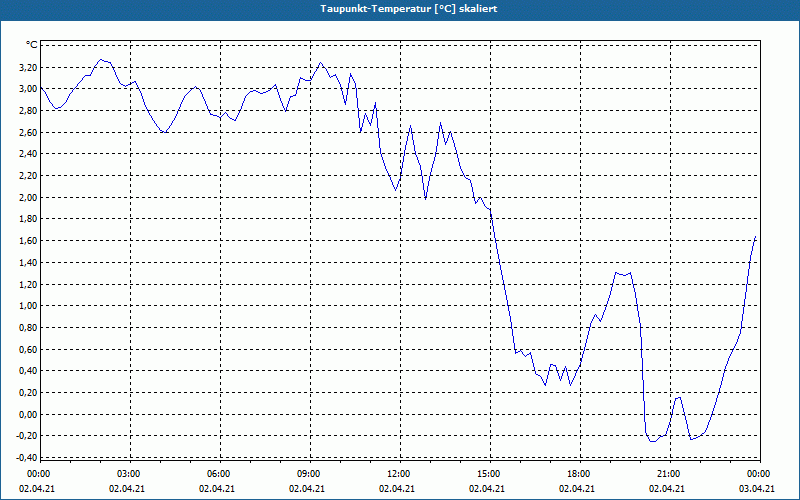Viewport: 800px width, 500px height.
Task: Select the y-axis value '1,00'
Action: [x=29, y=306]
